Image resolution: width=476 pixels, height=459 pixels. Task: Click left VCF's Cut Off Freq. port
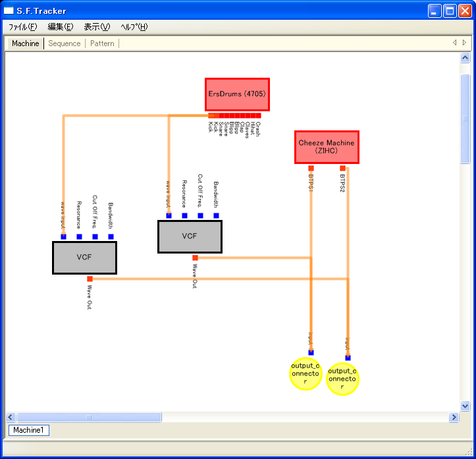click(x=95, y=236)
